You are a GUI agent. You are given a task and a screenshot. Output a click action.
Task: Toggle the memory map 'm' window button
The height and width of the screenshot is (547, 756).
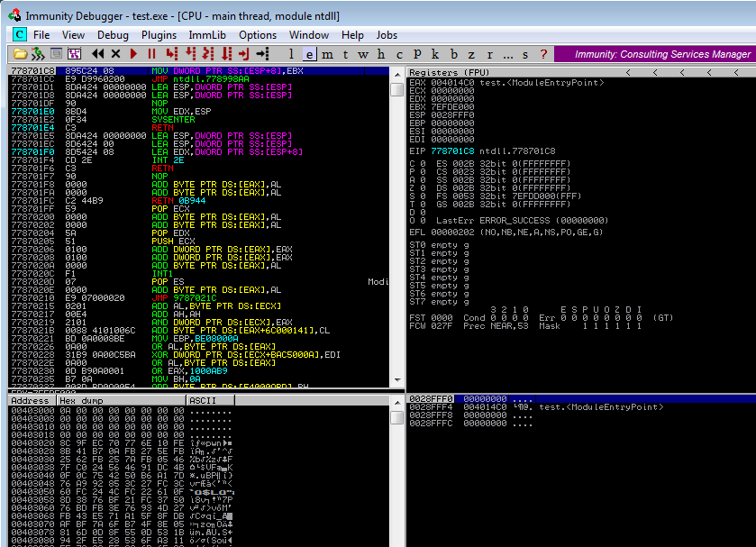click(327, 54)
